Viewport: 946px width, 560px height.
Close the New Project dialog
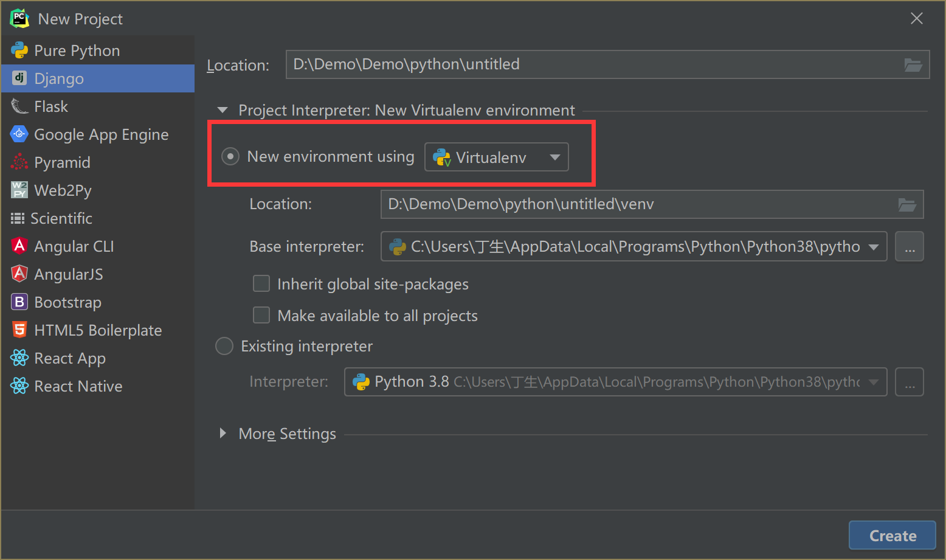(x=917, y=19)
